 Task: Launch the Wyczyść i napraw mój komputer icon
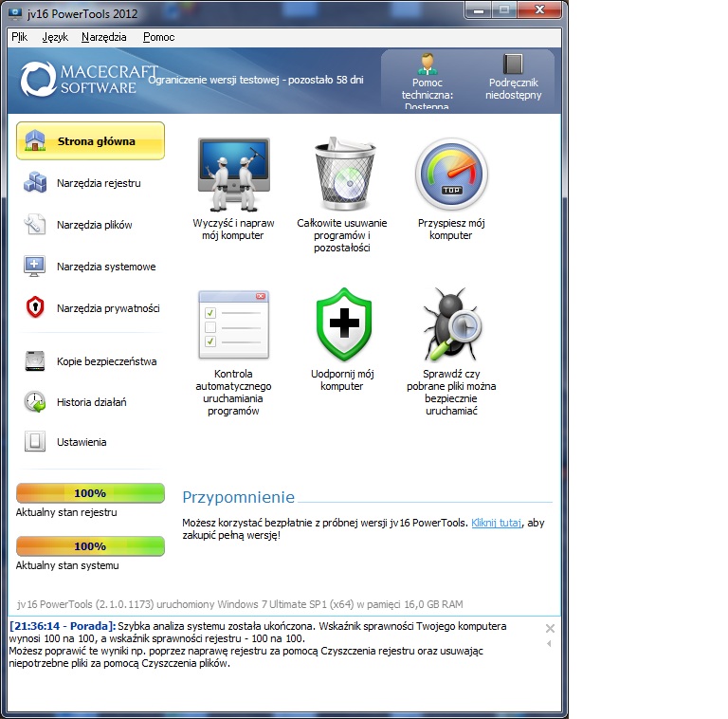click(233, 175)
